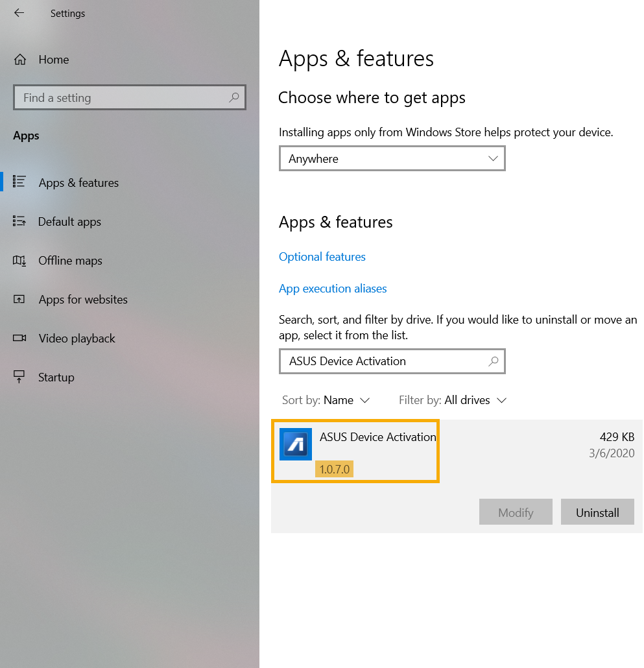The height and width of the screenshot is (668, 644).
Task: Click the Video playback camera icon
Action: point(19,338)
